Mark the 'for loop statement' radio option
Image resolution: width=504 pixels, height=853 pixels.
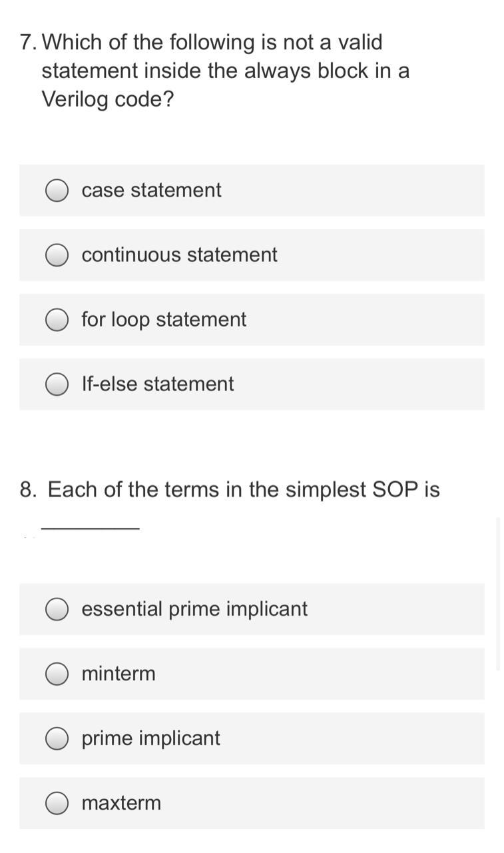[x=57, y=320]
